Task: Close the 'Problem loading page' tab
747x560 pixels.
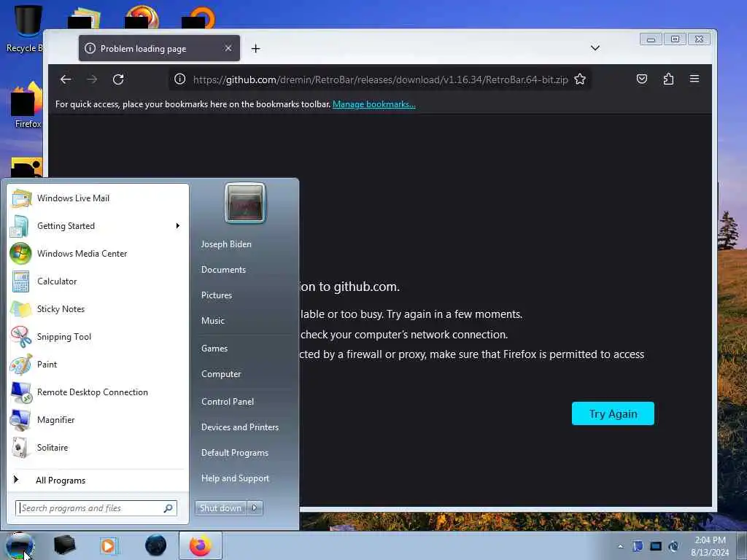Action: 228,48
